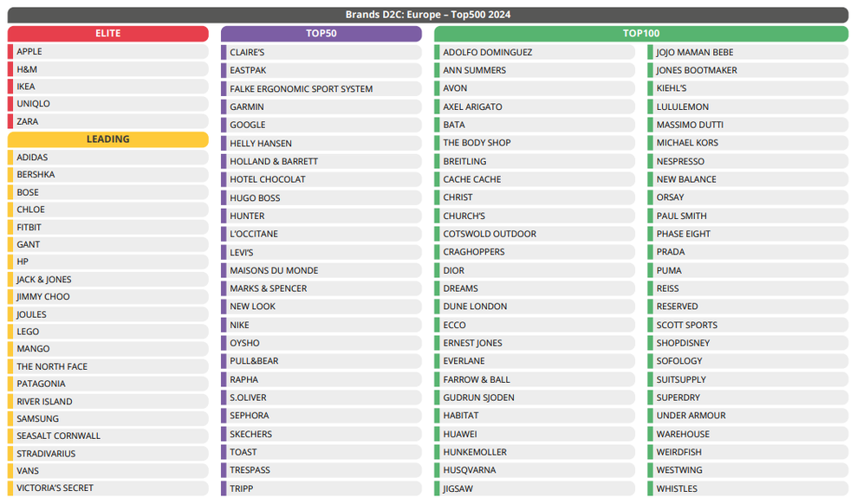The image size is (857, 504).
Task: Select the IKEA brand row
Action: coord(107,87)
